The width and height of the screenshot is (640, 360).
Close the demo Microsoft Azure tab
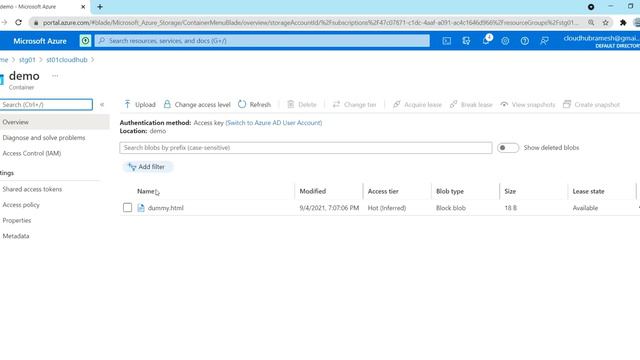click(83, 7)
